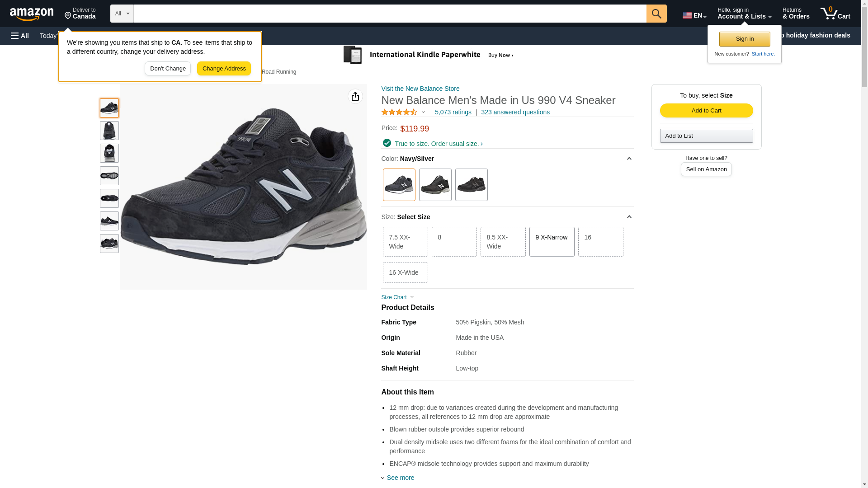The height and width of the screenshot is (488, 868).
Task: Select size 16 X-Wide
Action: point(405,272)
